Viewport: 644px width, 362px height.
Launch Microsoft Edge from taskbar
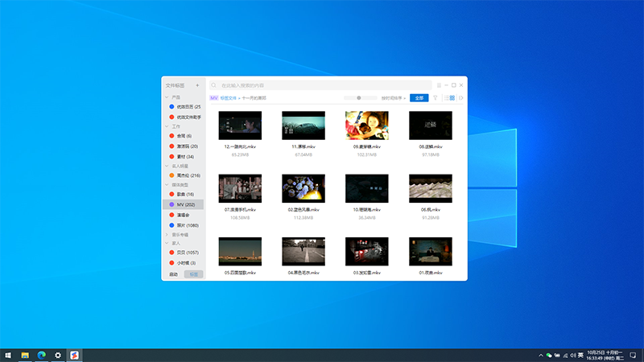pyautogui.click(x=42, y=356)
